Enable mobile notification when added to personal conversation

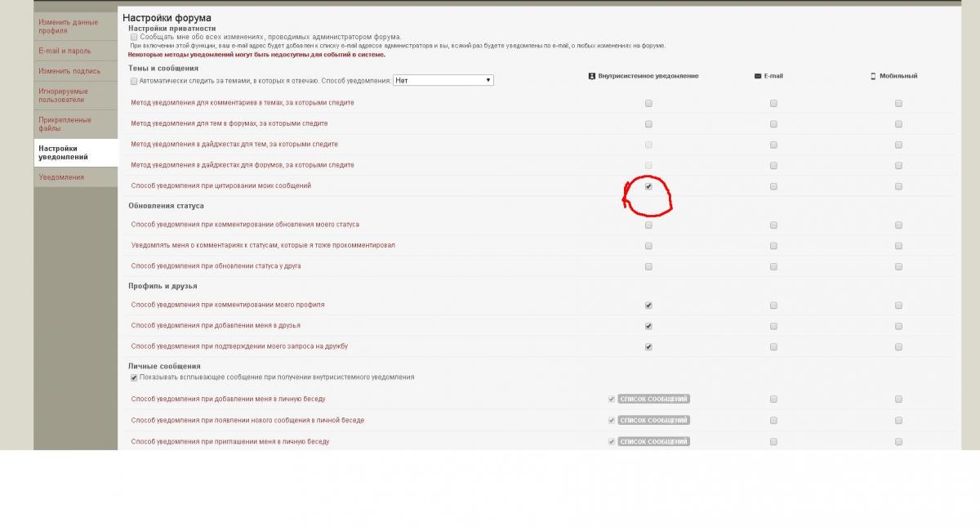coord(898,400)
